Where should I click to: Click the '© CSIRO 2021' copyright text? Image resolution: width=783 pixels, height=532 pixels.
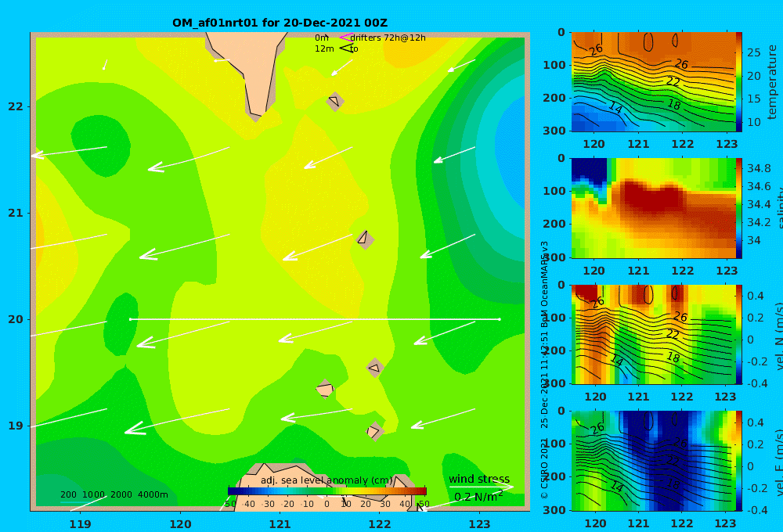(544, 469)
